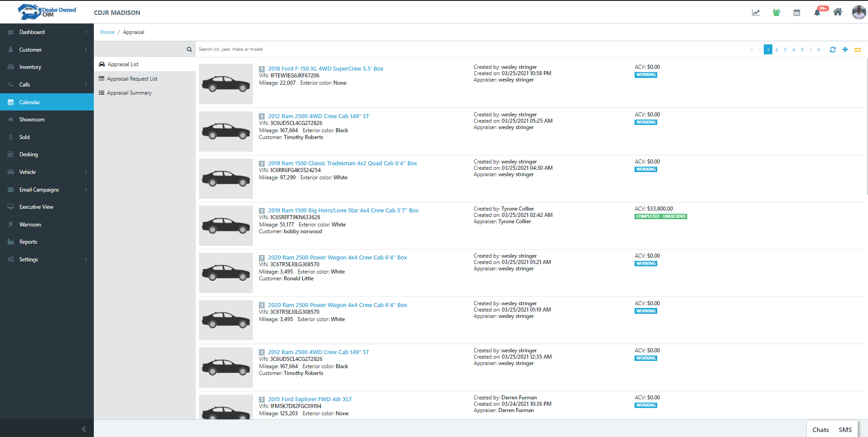
Task: Refresh the appraisal list
Action: pyautogui.click(x=833, y=50)
